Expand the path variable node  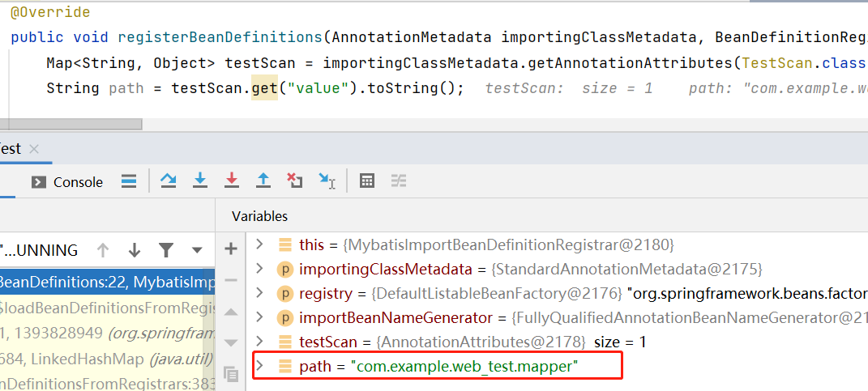[259, 366]
